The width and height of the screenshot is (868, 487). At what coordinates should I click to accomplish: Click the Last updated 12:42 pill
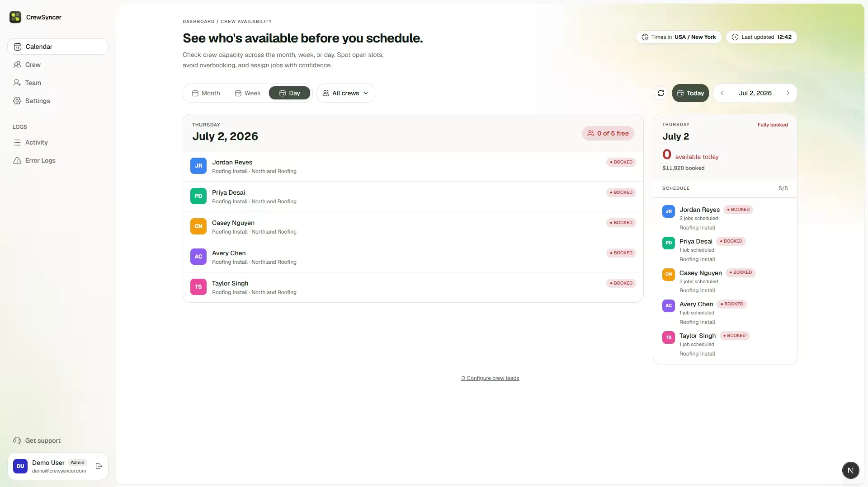pos(761,37)
